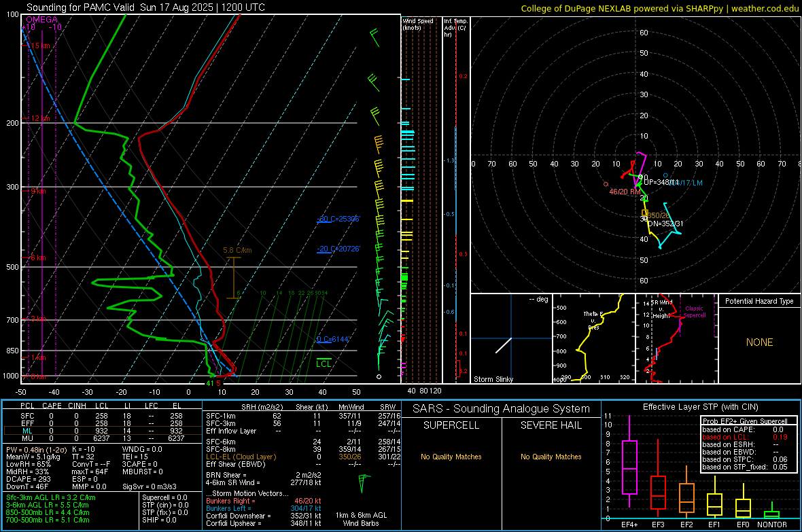The width and height of the screenshot is (802, 532).
Task: Click the 15 km height marker
Action: [40, 46]
